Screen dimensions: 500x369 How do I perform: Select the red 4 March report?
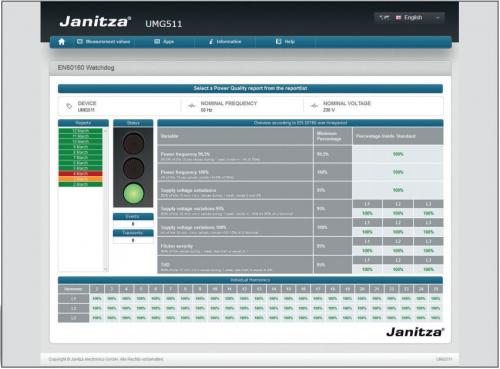coord(81,174)
